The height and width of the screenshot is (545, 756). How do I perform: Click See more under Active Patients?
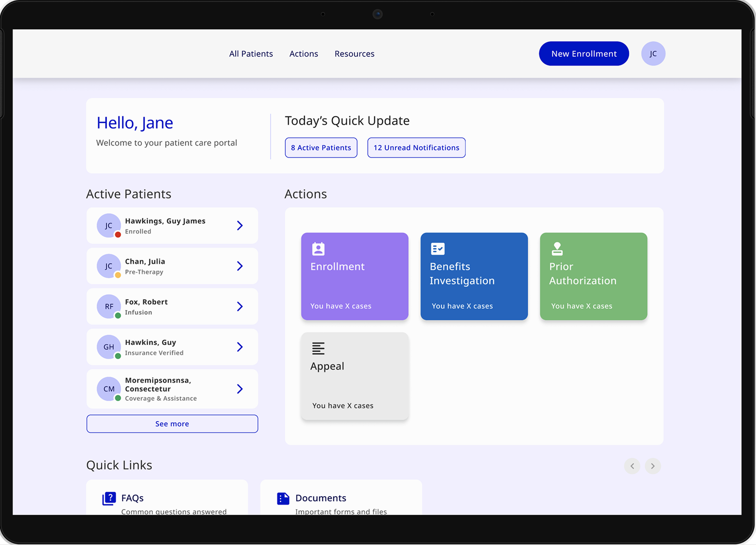pyautogui.click(x=172, y=424)
